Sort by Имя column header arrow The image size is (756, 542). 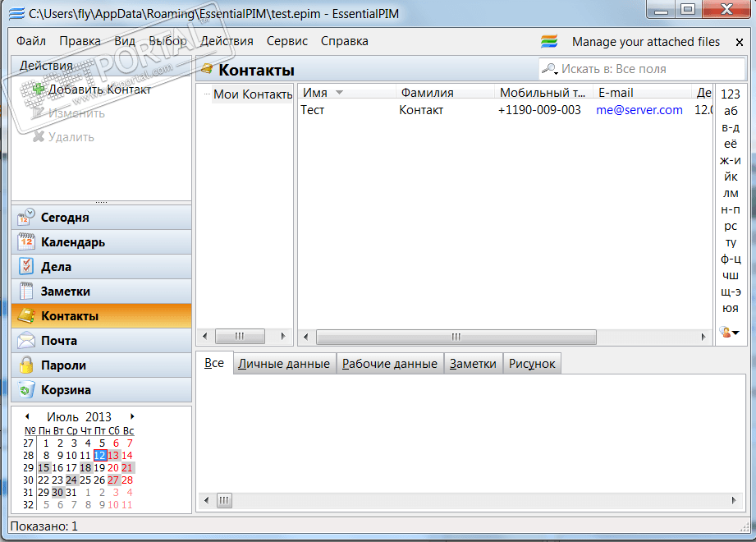(x=340, y=93)
